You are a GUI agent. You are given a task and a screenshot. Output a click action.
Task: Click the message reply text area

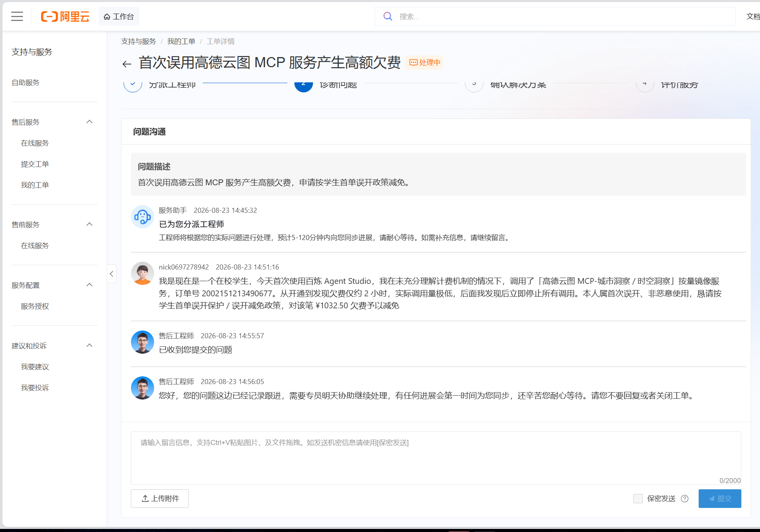coord(436,458)
